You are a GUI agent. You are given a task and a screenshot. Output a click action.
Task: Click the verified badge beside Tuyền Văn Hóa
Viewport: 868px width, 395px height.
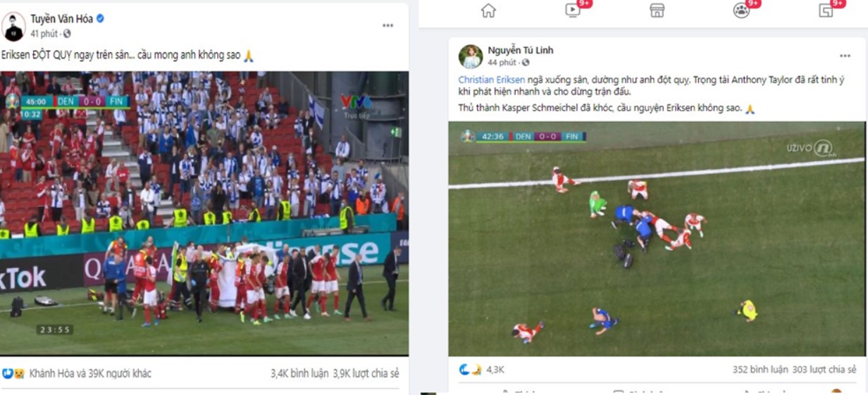[x=100, y=19]
